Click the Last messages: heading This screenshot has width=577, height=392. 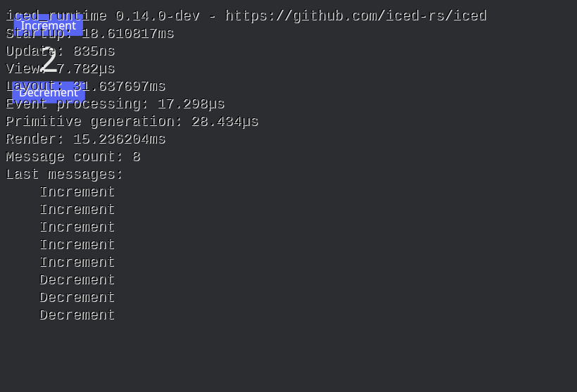pos(65,175)
